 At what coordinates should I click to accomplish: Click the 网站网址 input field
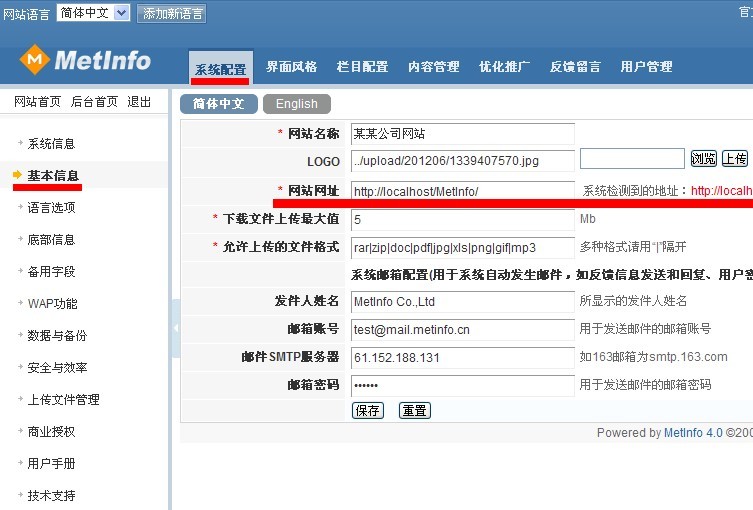[x=462, y=191]
